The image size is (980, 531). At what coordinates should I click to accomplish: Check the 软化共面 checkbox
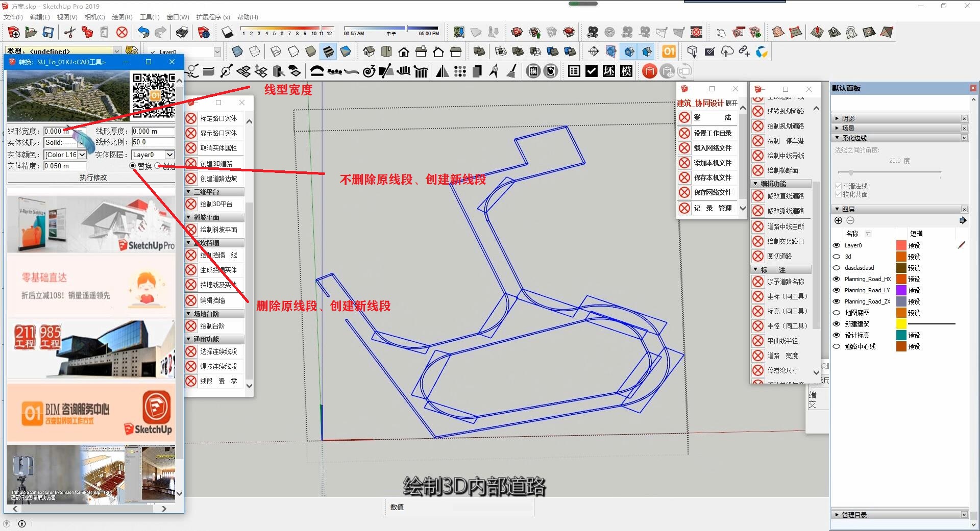[x=838, y=194]
